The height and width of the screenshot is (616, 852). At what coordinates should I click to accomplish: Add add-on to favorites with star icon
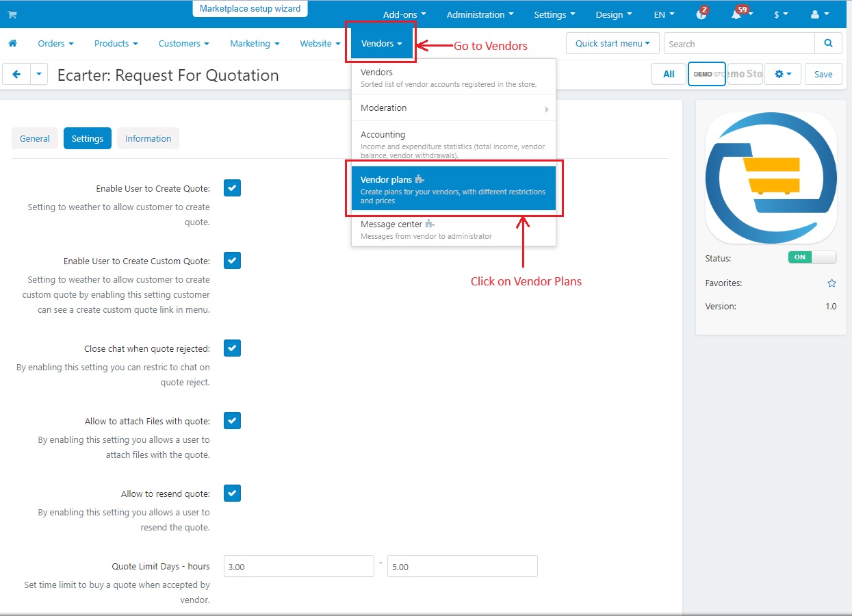point(831,283)
